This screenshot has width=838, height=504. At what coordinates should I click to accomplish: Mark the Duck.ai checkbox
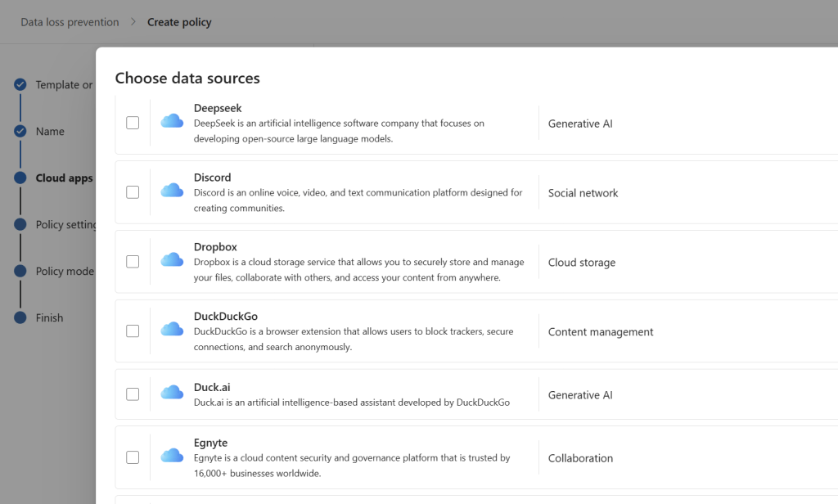pyautogui.click(x=133, y=394)
